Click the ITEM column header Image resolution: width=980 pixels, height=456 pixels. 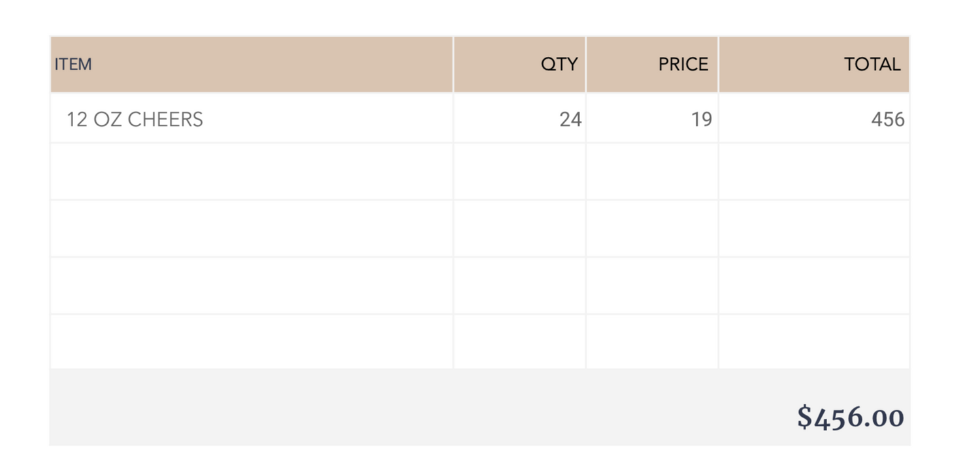[x=252, y=64]
